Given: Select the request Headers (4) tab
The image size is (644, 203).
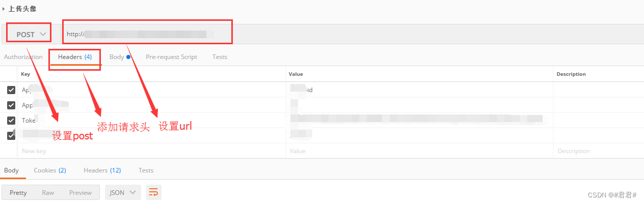Looking at the screenshot, I should (x=75, y=57).
